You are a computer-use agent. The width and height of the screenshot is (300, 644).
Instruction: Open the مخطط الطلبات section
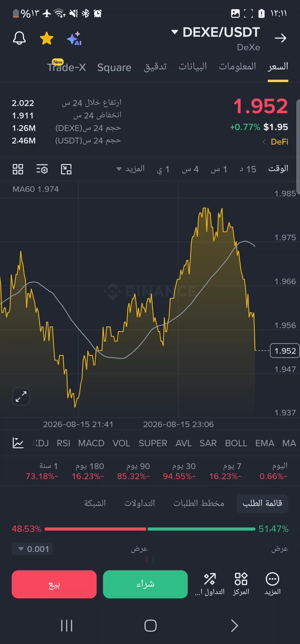[199, 503]
